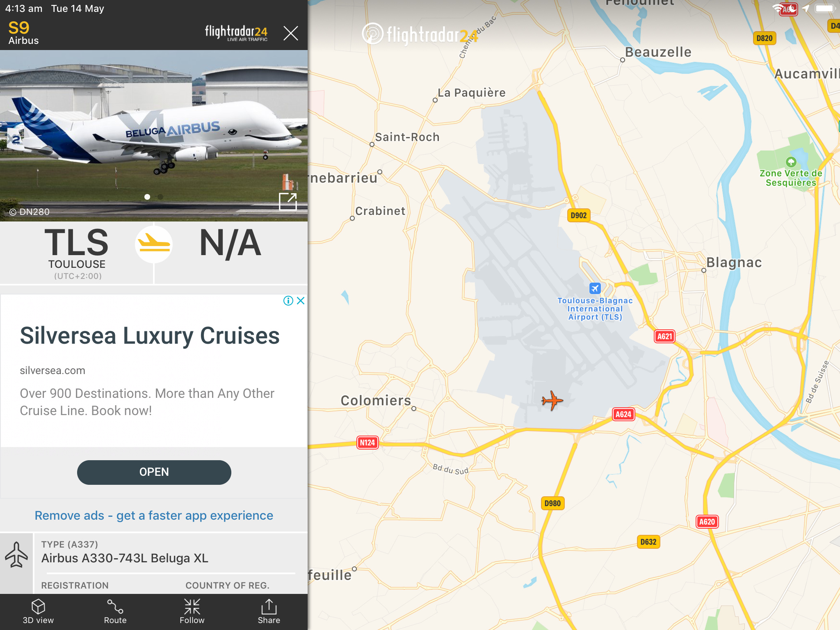Click the OPEN ad button
The image size is (840, 630).
[x=154, y=472]
